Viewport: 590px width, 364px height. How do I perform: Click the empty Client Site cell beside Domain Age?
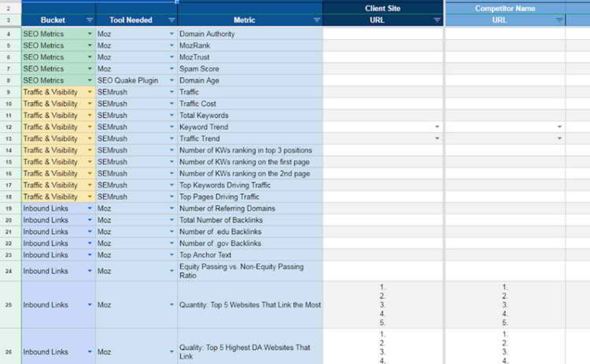(383, 80)
